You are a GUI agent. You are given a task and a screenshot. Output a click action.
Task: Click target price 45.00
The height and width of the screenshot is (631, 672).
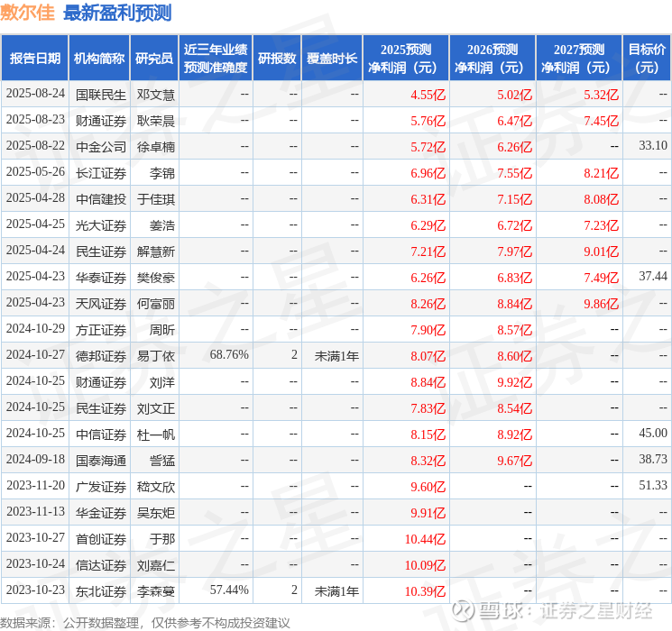[x=653, y=433]
